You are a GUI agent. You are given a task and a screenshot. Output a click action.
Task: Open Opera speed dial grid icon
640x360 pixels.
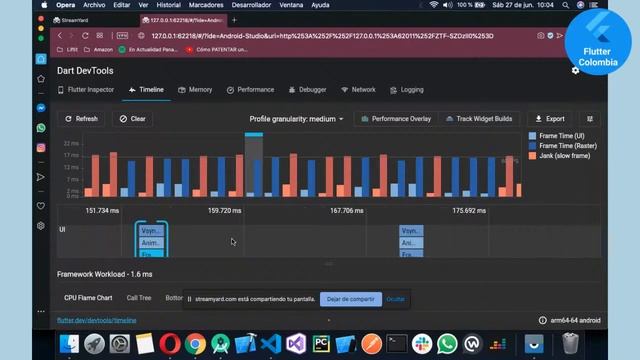click(x=100, y=36)
